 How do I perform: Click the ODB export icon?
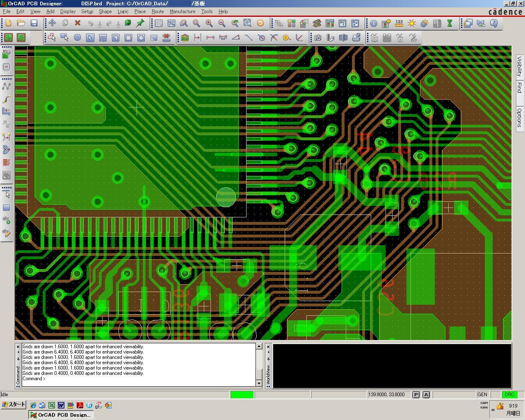click(x=356, y=38)
